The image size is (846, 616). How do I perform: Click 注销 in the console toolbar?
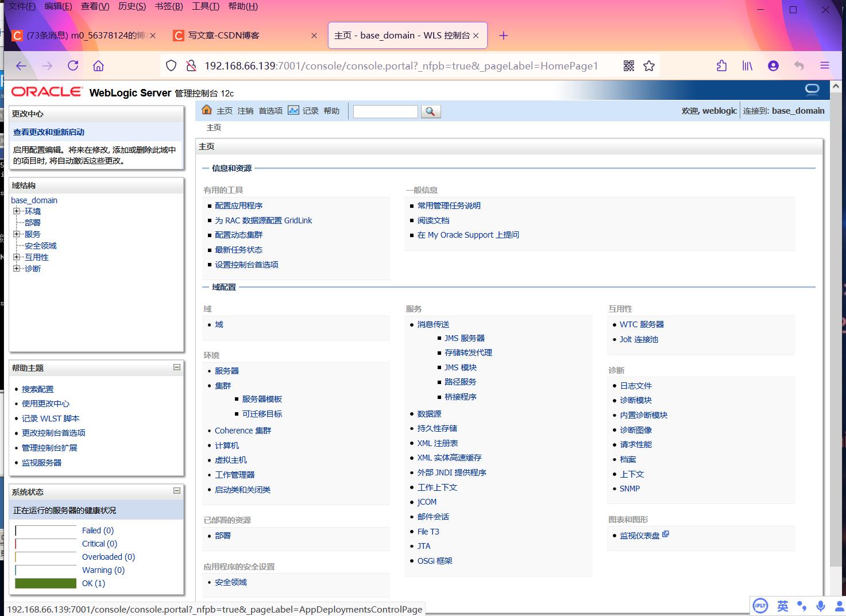[x=245, y=111]
